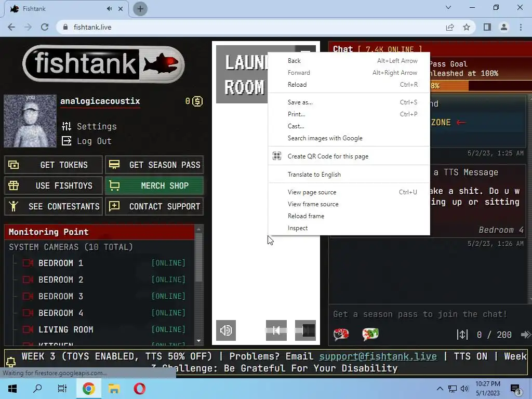532x399 pixels.
Task: Click the analogicacoustix profile avatar
Action: coord(30,121)
